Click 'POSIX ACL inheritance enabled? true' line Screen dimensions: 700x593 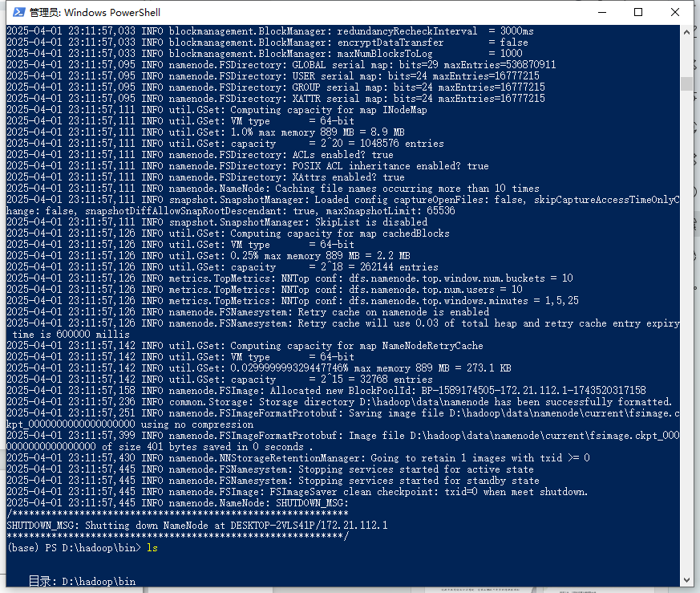pos(248,166)
